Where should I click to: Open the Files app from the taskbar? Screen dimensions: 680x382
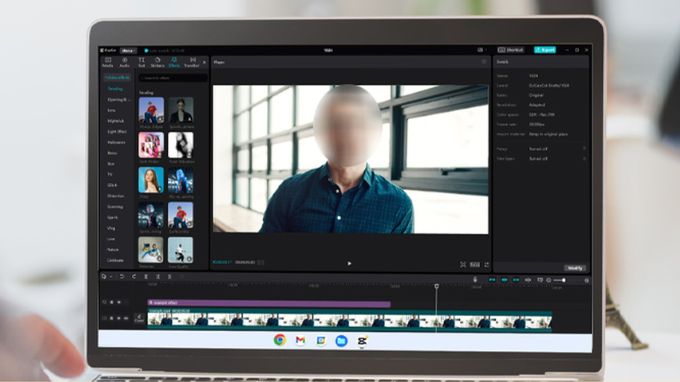point(341,340)
